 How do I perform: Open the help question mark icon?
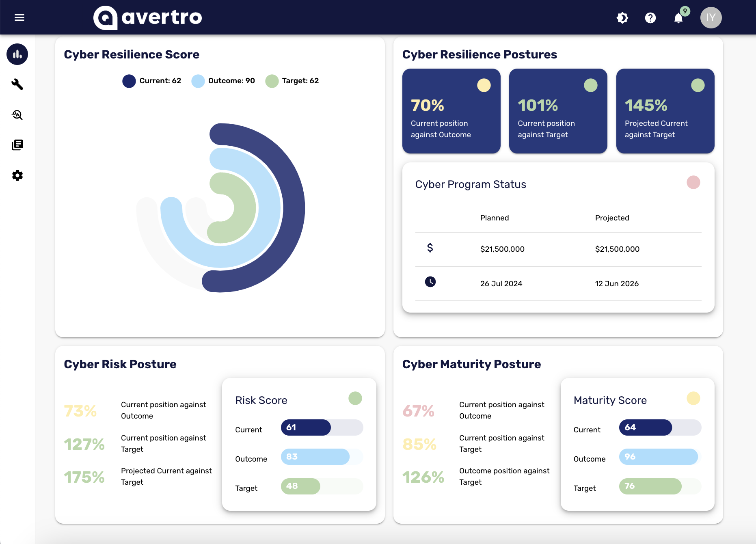pos(650,18)
